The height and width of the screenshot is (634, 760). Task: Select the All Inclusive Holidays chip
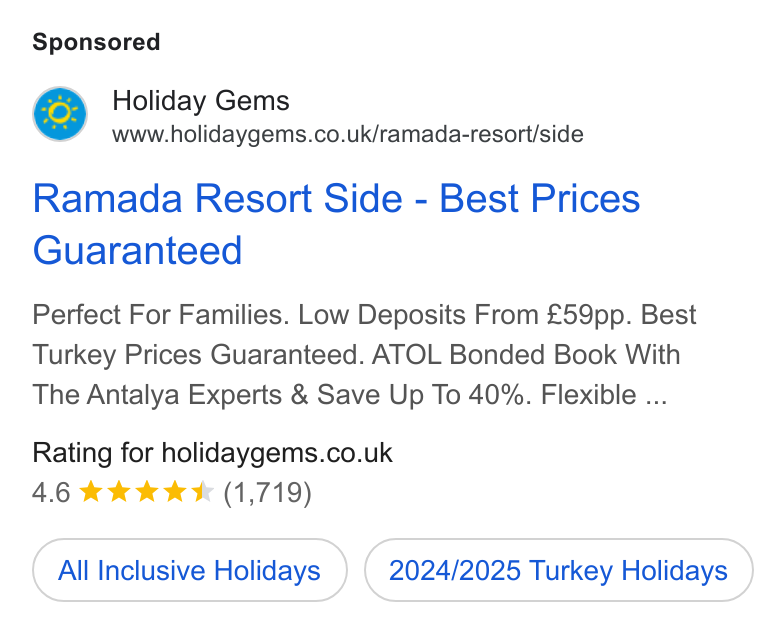(190, 570)
